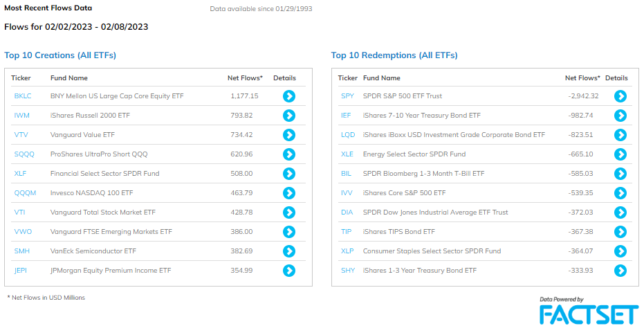Open details arrow for XLE row

[620, 154]
